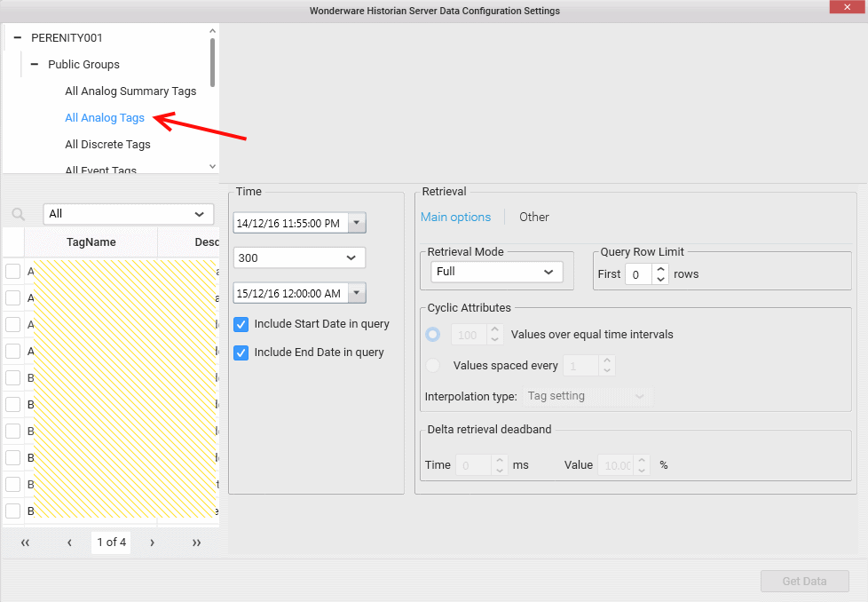Increase the deadband Value percentage
868x602 pixels.
(x=642, y=460)
